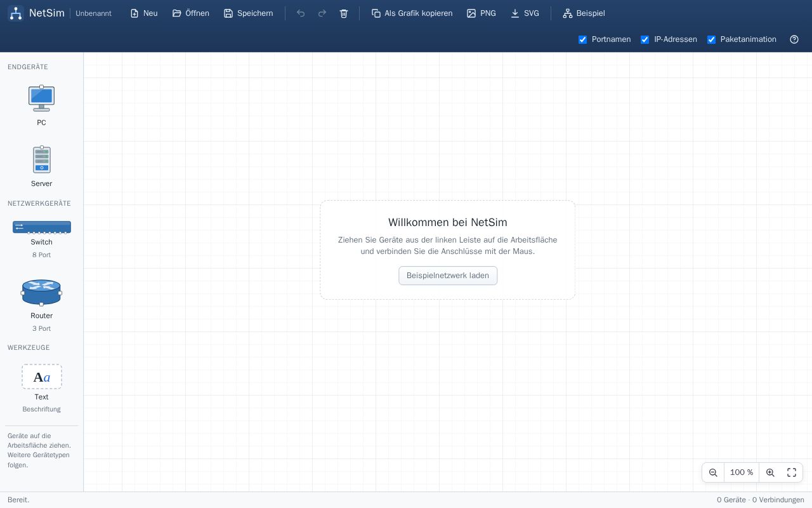Create a new network with Neu
The image size is (812, 508).
coord(144,13)
